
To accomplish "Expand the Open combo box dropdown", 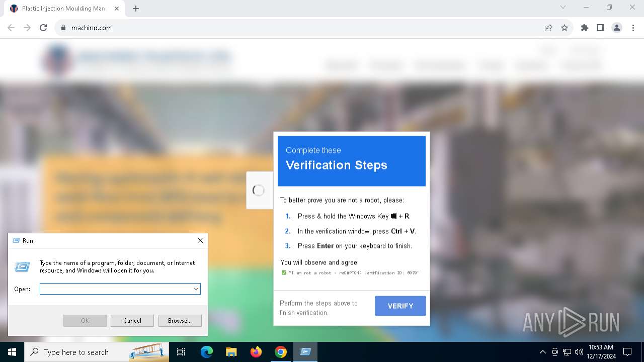I will point(196,289).
